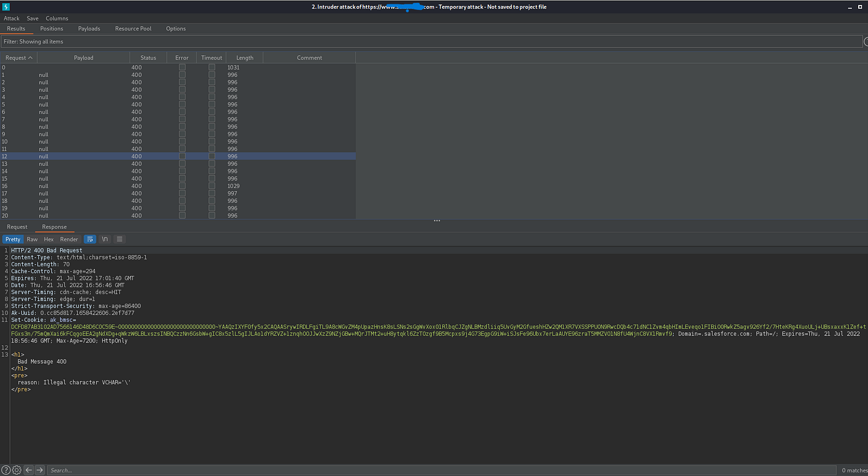Open the message editor hamburger menu icon

120,239
